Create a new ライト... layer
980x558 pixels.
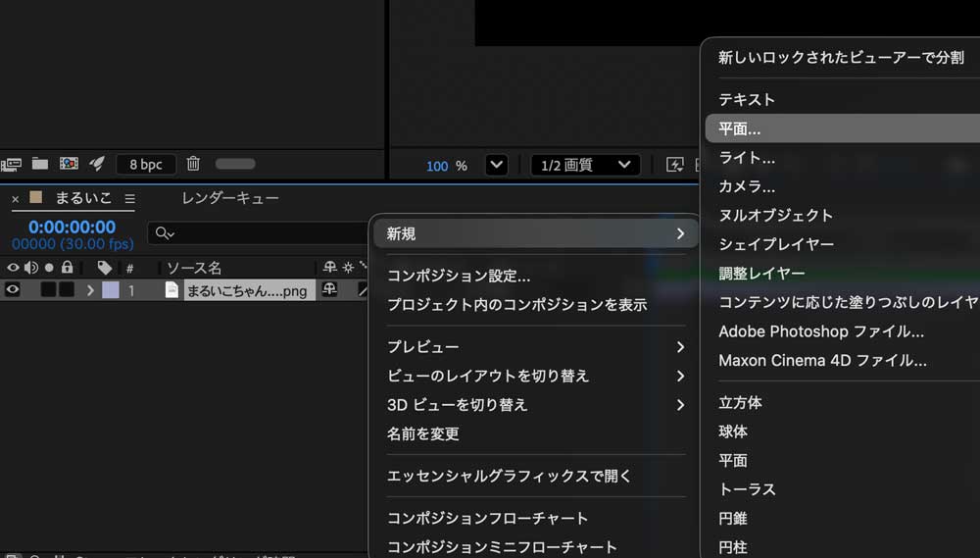click(x=746, y=158)
